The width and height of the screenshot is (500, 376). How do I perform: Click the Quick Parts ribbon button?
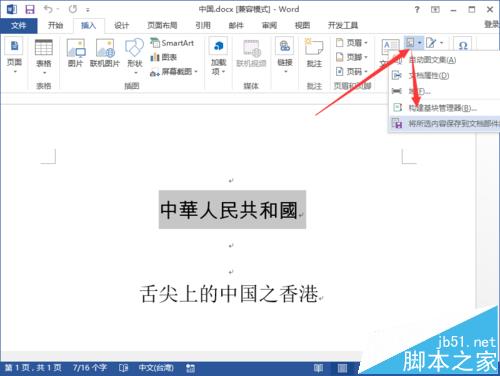point(414,43)
